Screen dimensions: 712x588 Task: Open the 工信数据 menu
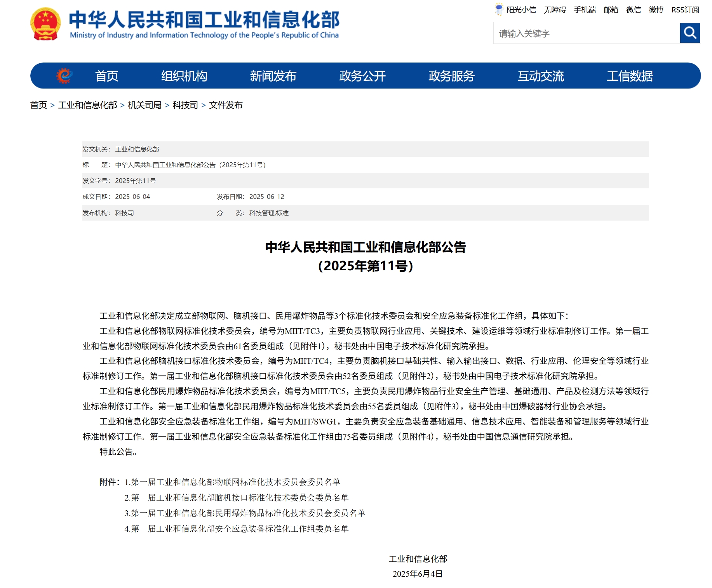[630, 76]
